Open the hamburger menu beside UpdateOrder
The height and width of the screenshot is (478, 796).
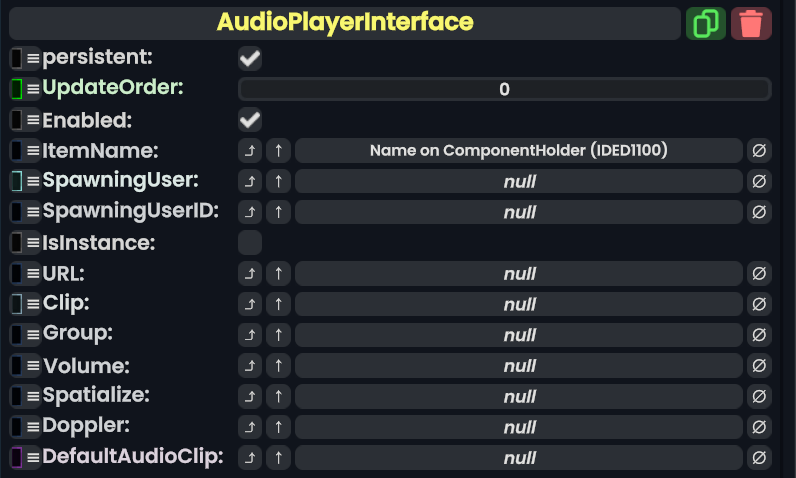coord(33,89)
